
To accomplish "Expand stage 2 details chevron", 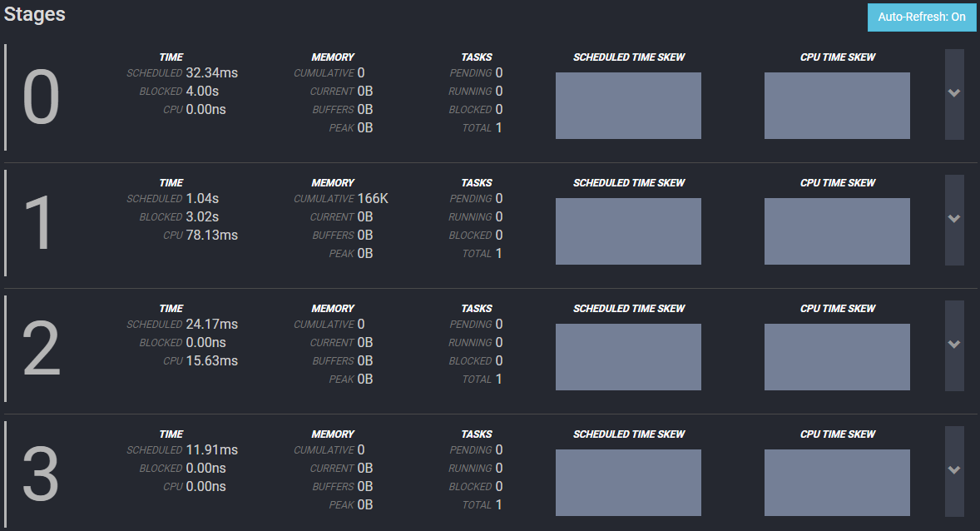I will coord(954,345).
